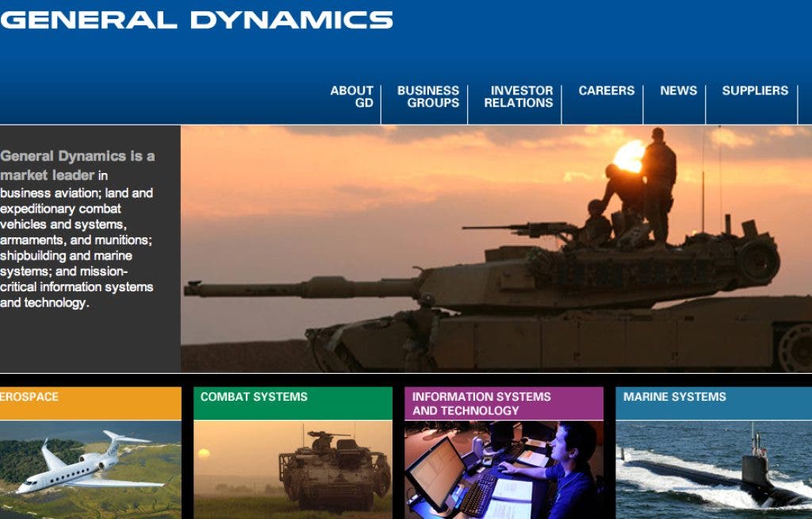Open the armored vehicle thumbnail

293,470
